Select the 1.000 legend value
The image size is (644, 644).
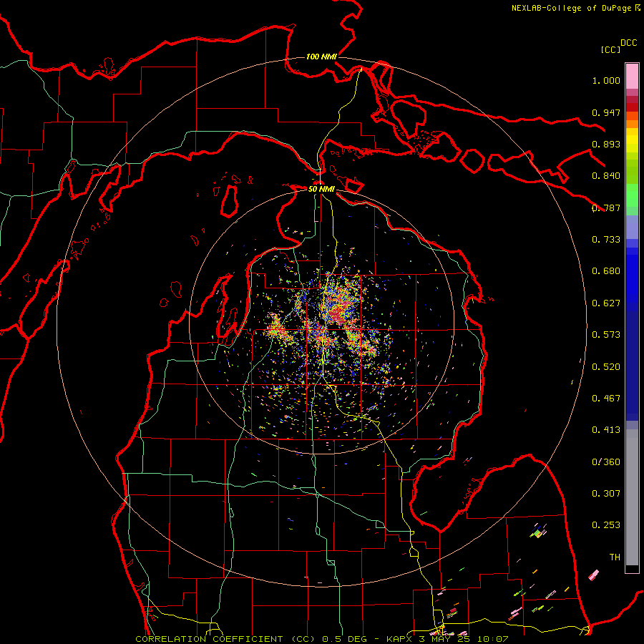[x=606, y=80]
